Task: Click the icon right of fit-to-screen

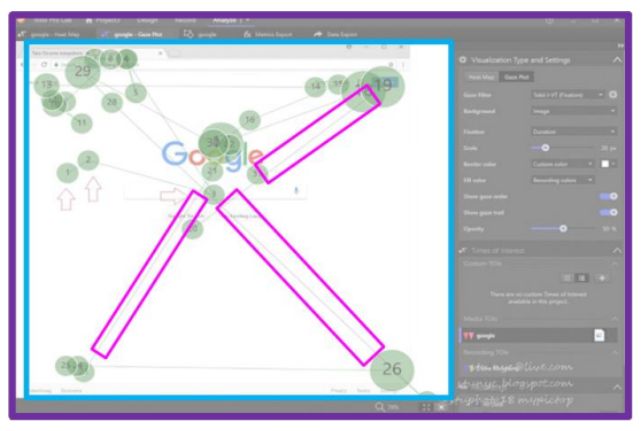Action: click(x=441, y=407)
